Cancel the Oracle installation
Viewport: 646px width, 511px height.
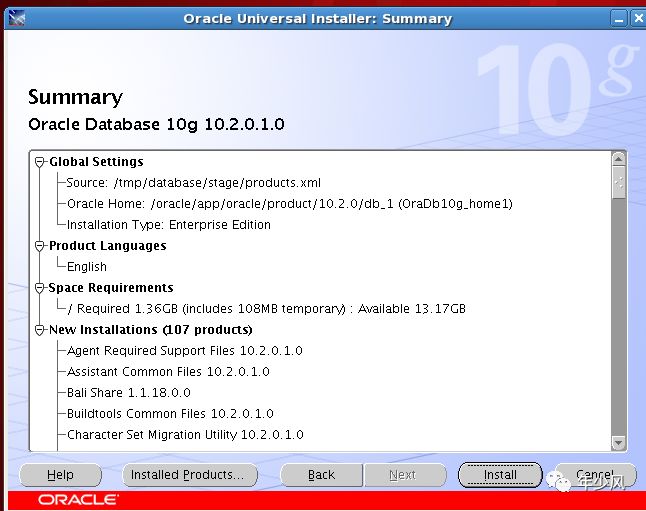[595, 475]
